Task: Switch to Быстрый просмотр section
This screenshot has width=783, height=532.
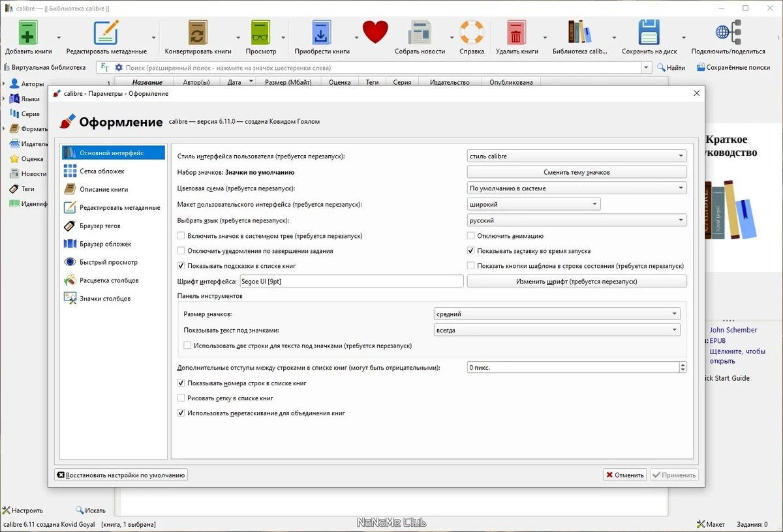Action: 112,263
